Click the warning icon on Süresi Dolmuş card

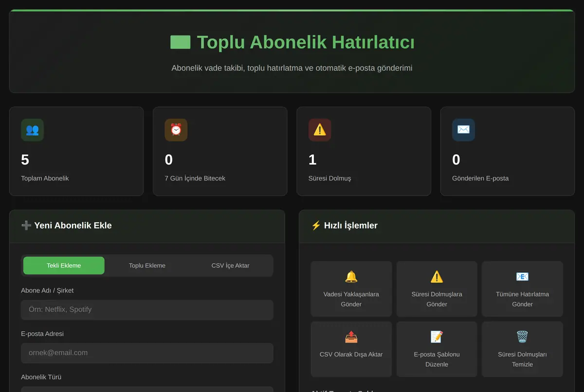(x=320, y=130)
